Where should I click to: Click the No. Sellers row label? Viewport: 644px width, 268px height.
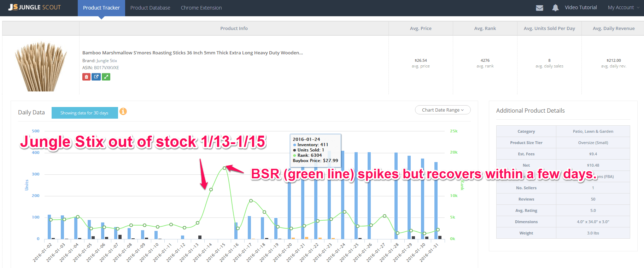(x=526, y=188)
